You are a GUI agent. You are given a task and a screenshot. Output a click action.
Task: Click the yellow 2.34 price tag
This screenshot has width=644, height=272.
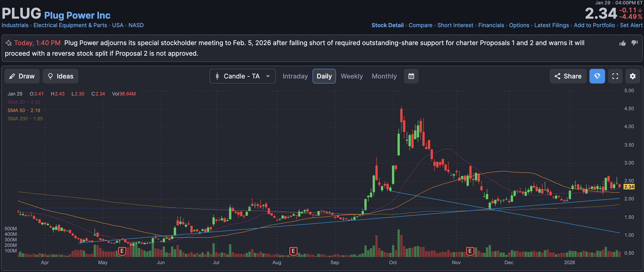click(629, 187)
